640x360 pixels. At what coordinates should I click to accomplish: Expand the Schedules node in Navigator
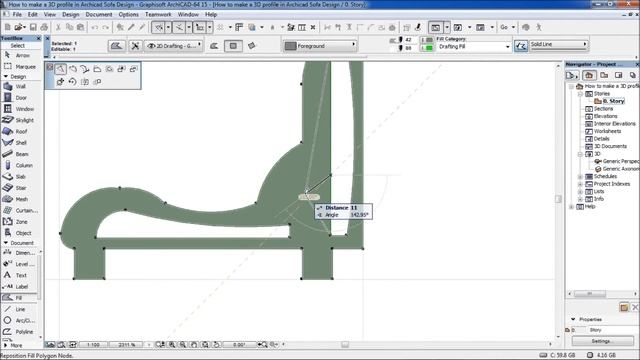click(580, 176)
